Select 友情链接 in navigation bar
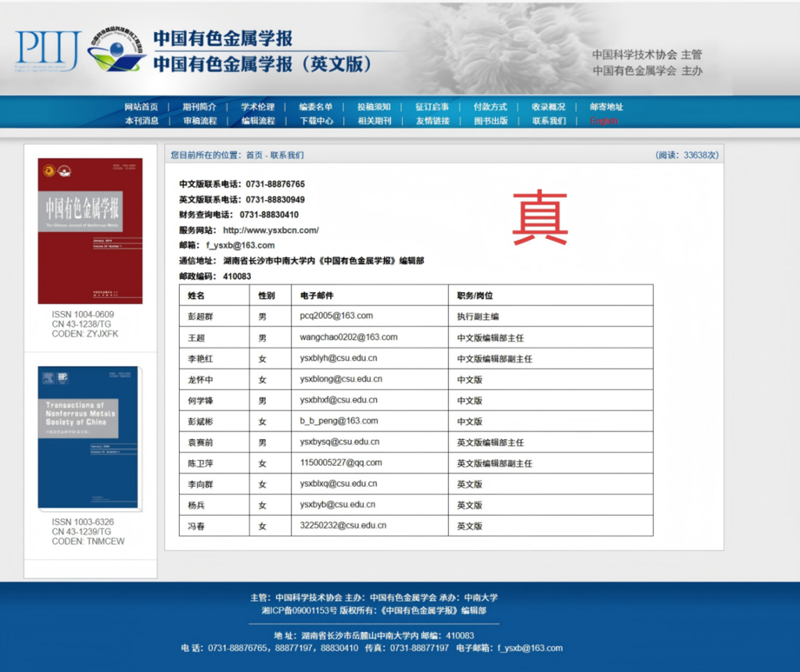Image resolution: width=800 pixels, height=672 pixels. (433, 121)
